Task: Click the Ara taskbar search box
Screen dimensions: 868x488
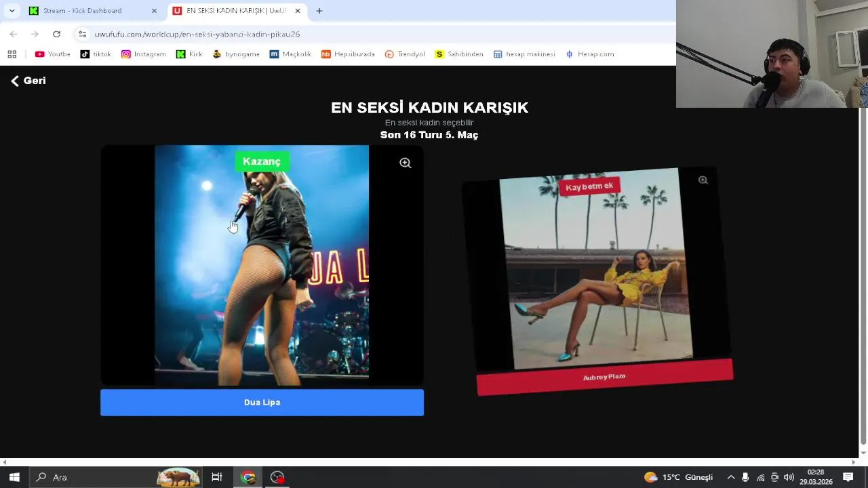Action: click(x=116, y=477)
